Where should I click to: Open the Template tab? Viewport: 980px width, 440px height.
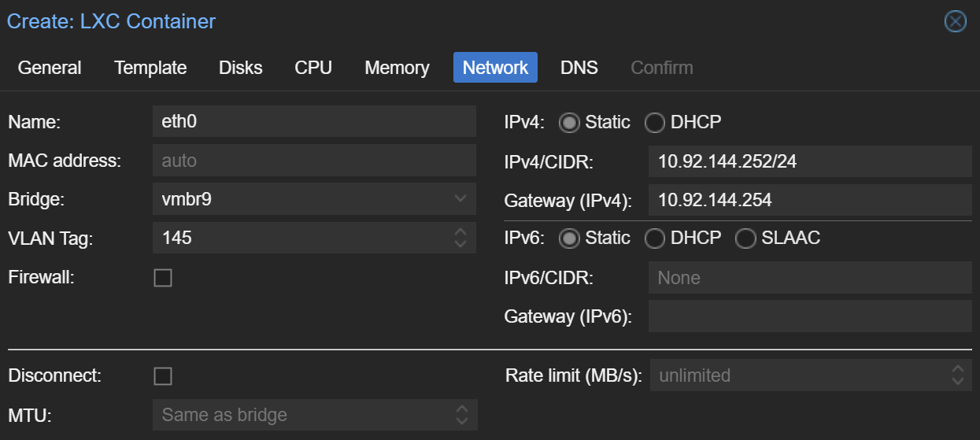pyautogui.click(x=150, y=68)
